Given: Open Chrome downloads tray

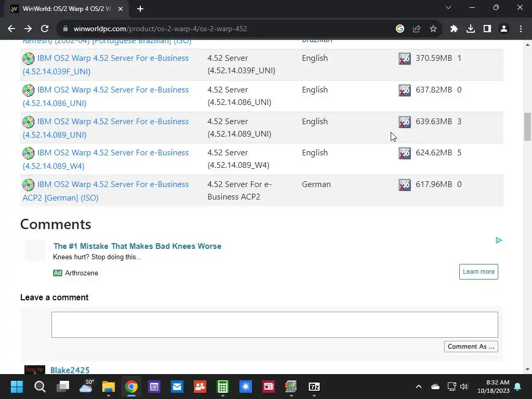Looking at the screenshot, I should click(x=471, y=29).
